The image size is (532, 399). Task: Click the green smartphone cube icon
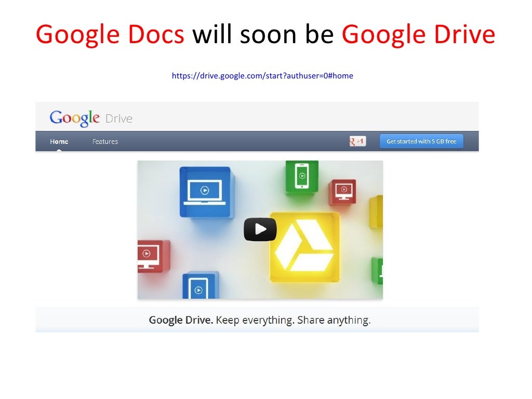[x=302, y=177]
